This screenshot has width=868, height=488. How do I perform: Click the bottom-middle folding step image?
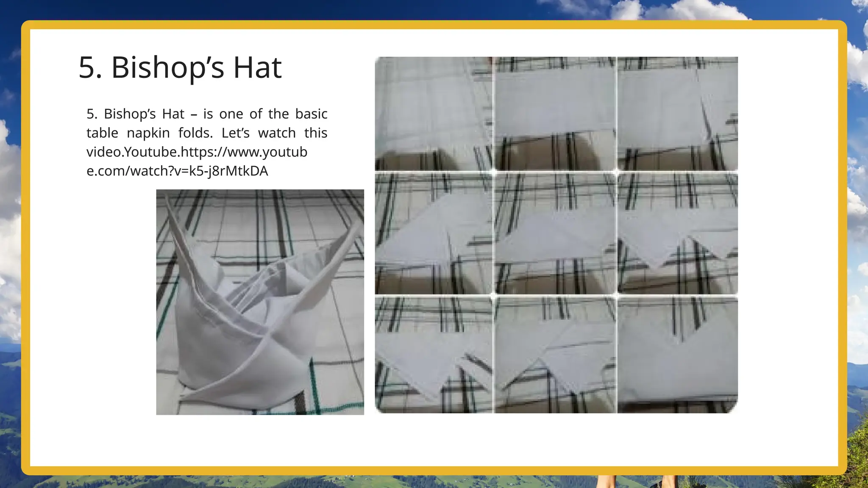[555, 355]
